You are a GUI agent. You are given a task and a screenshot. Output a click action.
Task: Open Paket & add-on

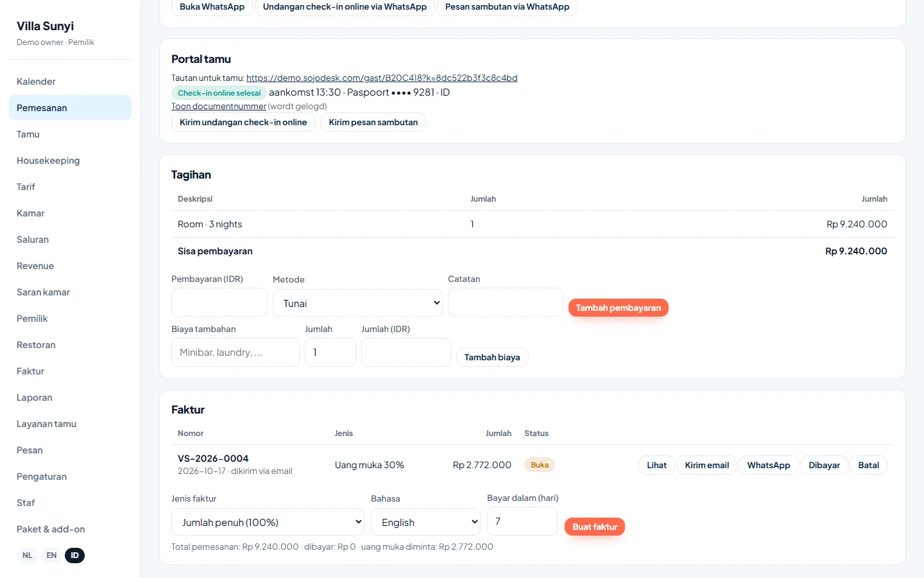[x=70, y=529]
